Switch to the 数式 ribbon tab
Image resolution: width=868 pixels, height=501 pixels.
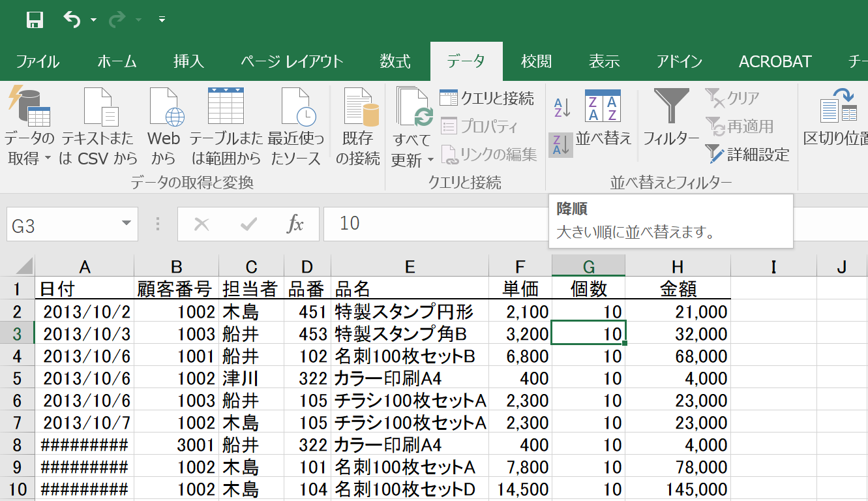coord(395,62)
